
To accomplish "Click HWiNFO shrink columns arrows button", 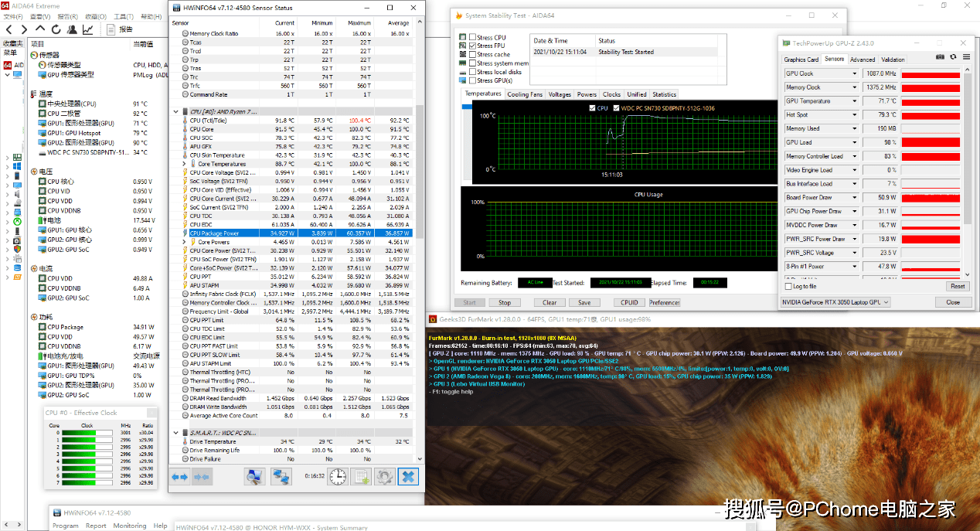I will [201, 477].
